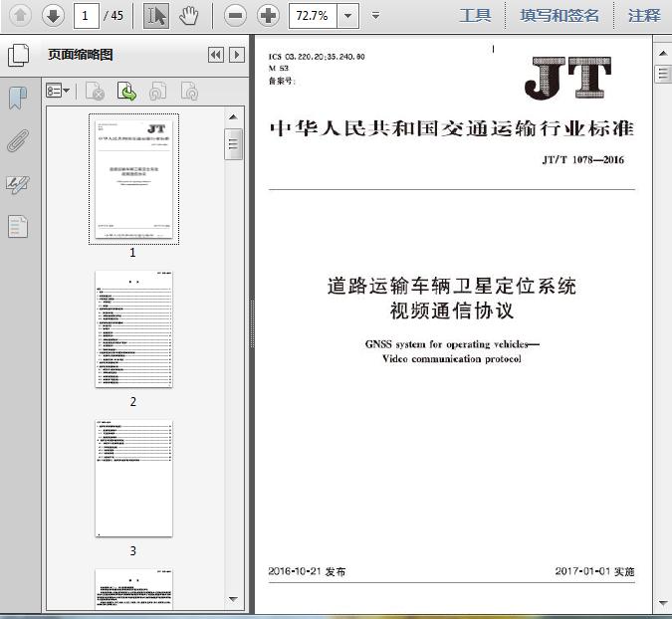The height and width of the screenshot is (619, 672).
Task: Click heading 中华人民共和国交通运输行业标准
Action: (452, 128)
